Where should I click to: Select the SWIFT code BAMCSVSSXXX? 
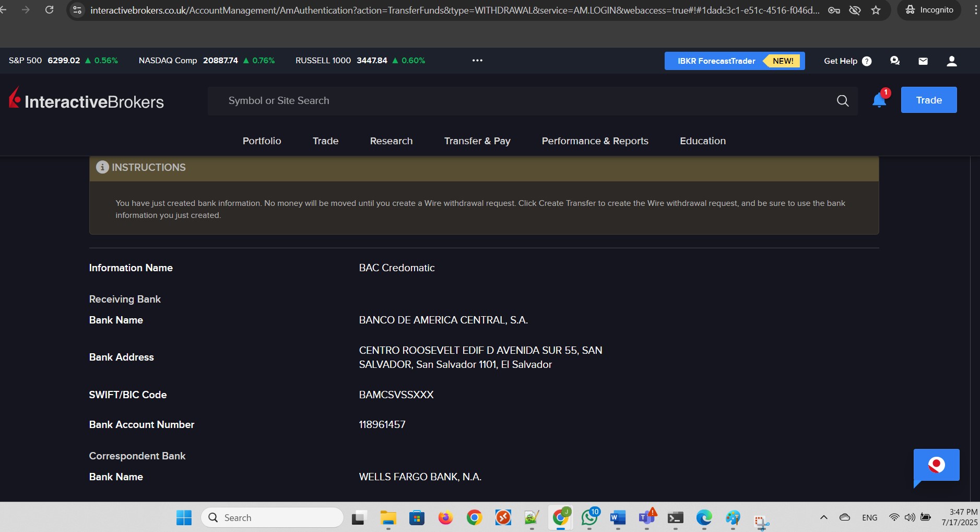[396, 395]
